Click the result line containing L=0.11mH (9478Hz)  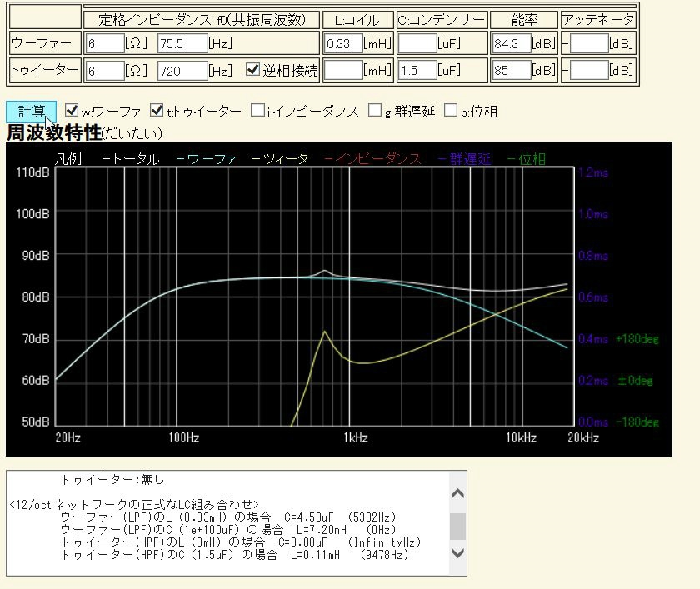pyautogui.click(x=235, y=555)
